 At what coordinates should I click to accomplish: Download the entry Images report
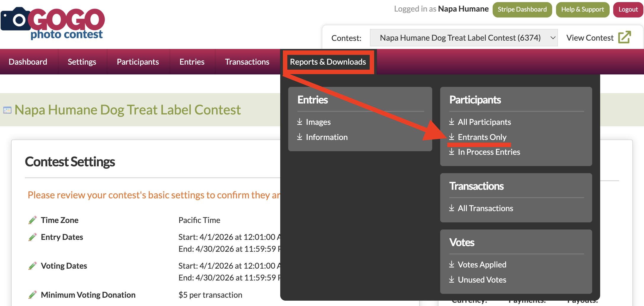click(x=318, y=122)
